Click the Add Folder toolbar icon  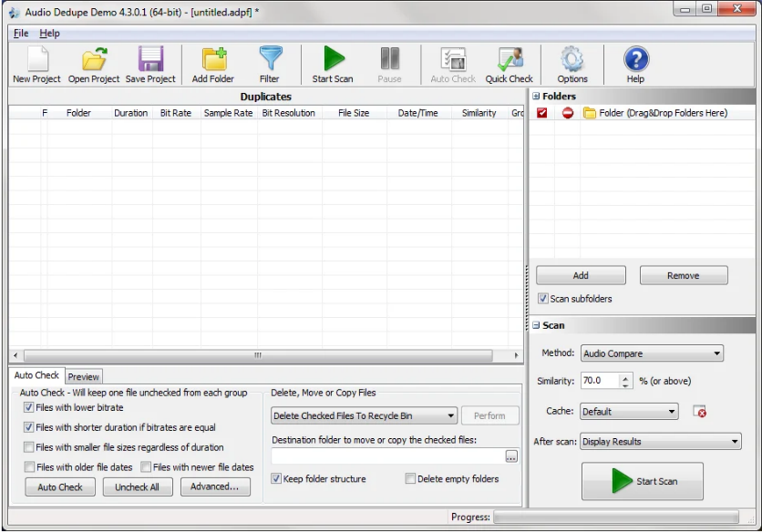(x=214, y=59)
